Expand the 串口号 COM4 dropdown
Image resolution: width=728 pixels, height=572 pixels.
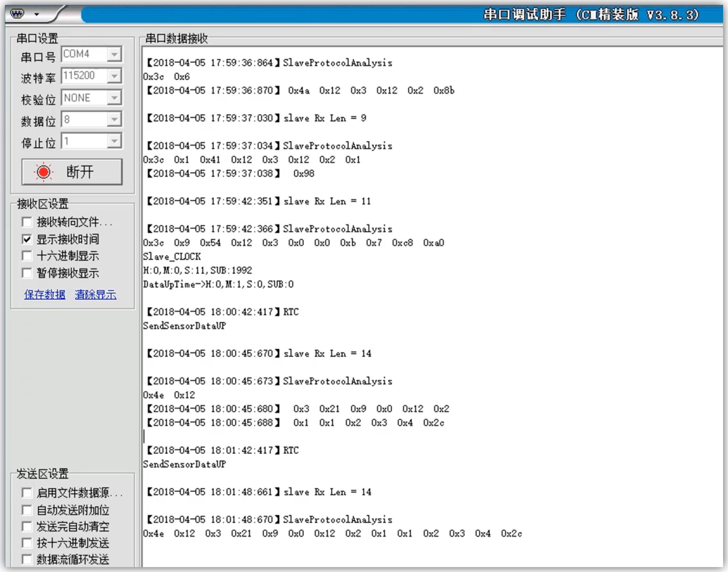pyautogui.click(x=114, y=54)
